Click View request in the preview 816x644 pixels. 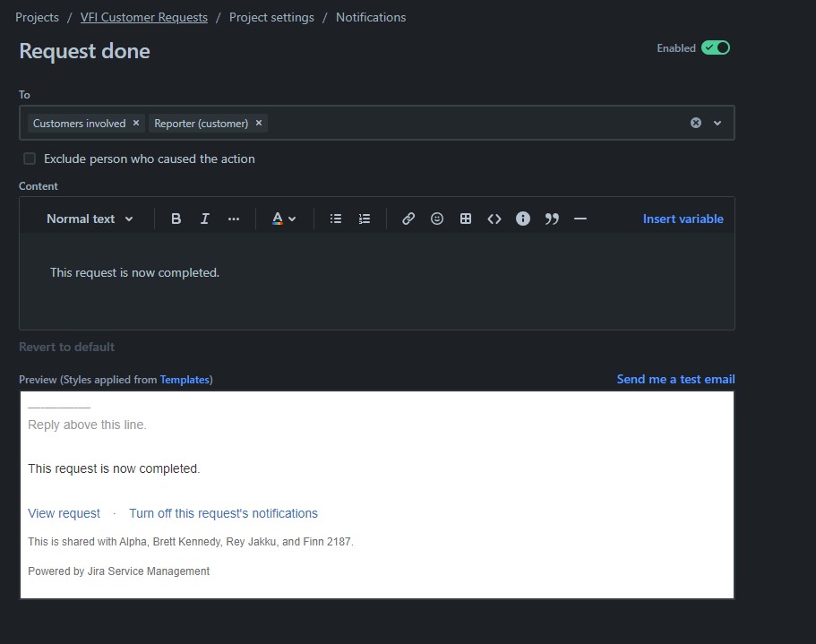(x=64, y=513)
